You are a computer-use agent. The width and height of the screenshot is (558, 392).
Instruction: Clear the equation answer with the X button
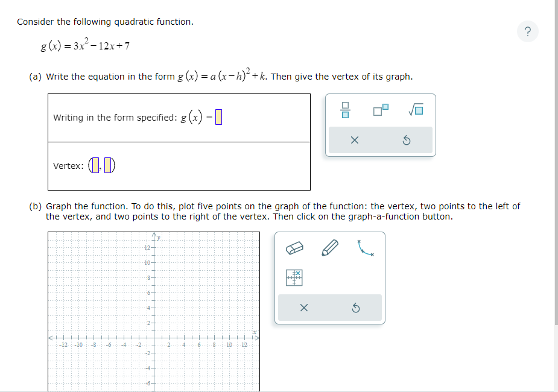pos(355,139)
